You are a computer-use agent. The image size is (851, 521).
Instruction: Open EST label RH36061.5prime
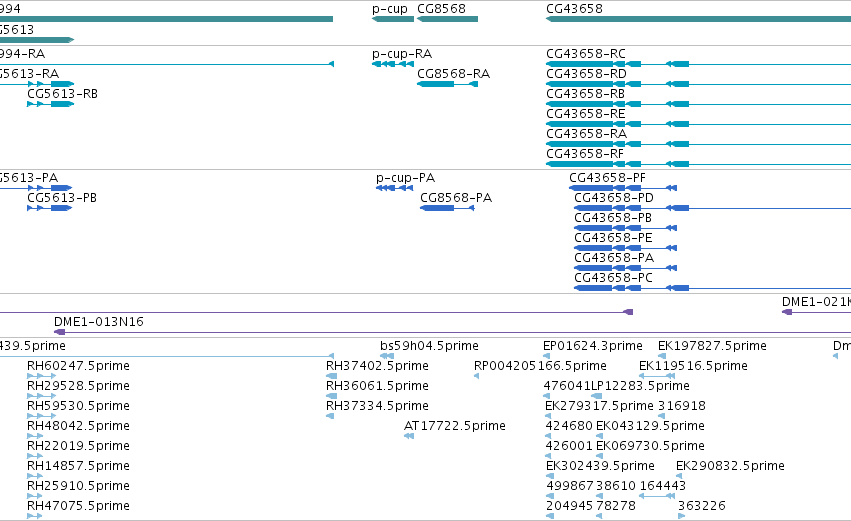(377, 386)
